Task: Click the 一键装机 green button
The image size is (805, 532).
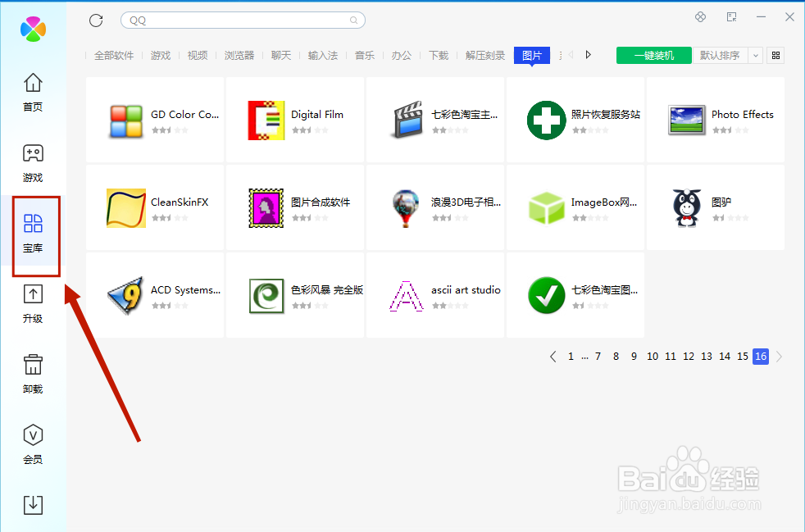Action: [x=654, y=55]
